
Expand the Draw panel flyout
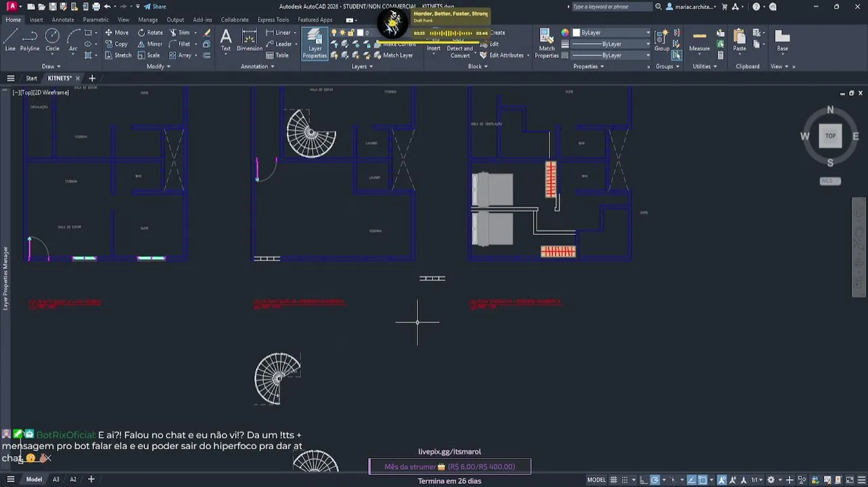pos(51,66)
